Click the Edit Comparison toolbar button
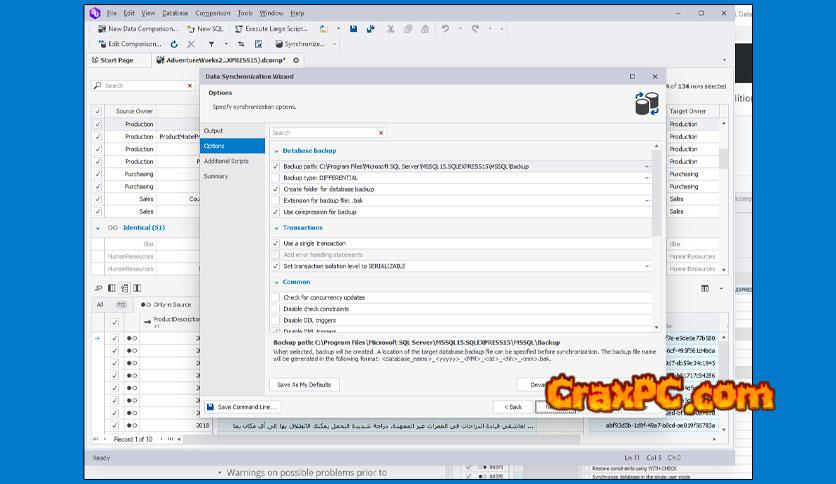 point(129,44)
